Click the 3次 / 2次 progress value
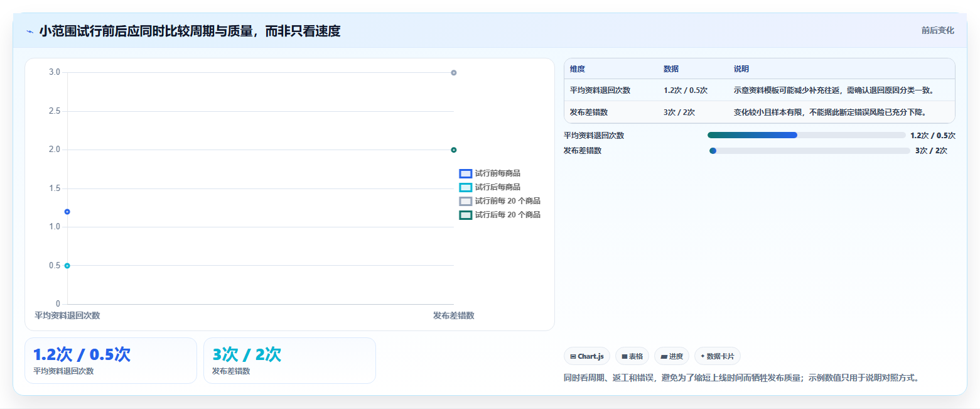 pyautogui.click(x=931, y=151)
